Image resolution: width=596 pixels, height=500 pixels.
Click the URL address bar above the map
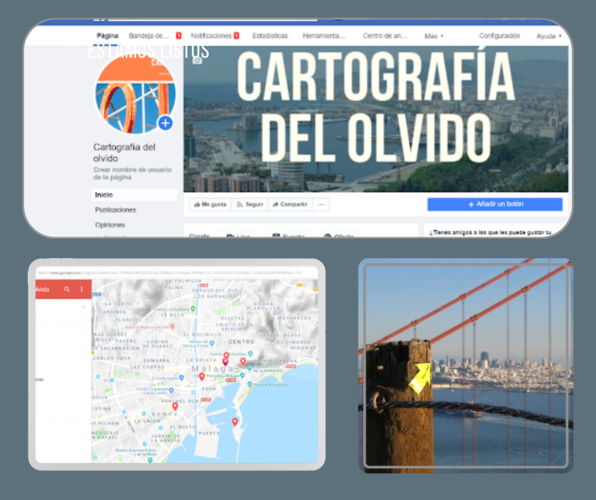tap(177, 273)
